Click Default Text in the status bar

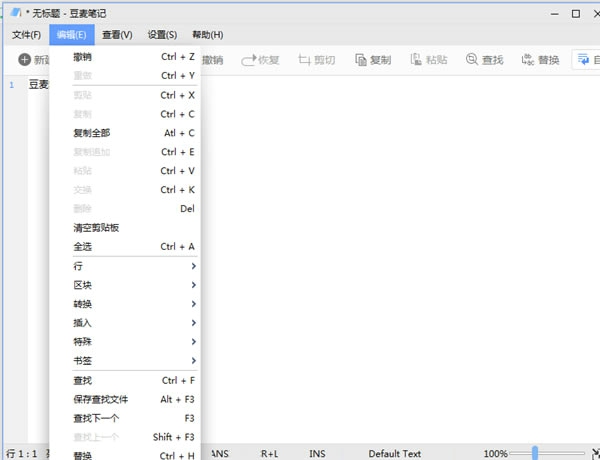(395, 453)
